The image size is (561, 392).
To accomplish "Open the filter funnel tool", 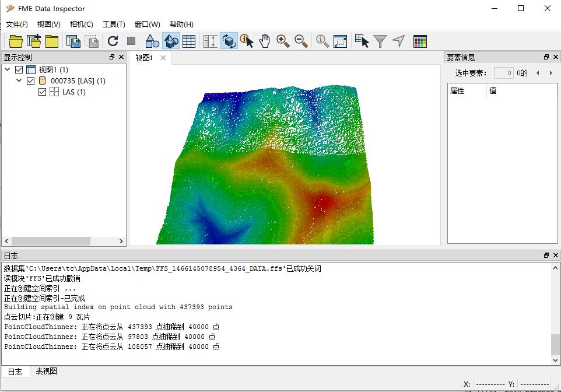I will 380,41.
